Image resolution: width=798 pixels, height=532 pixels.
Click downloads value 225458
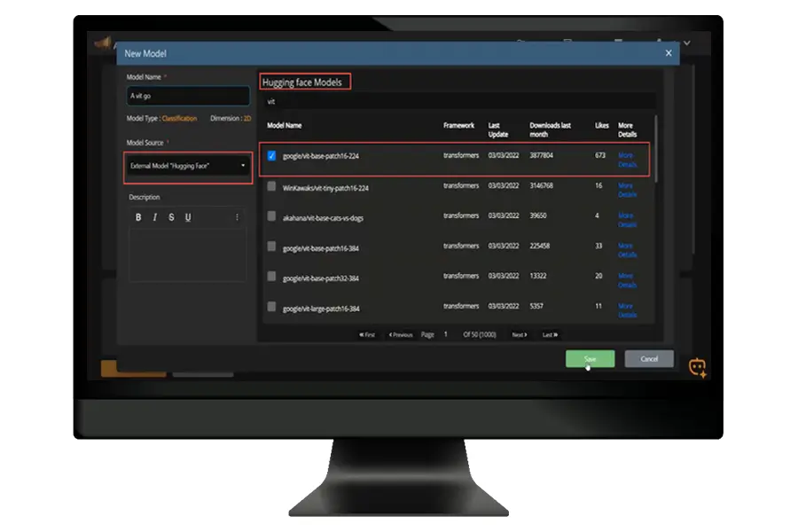[539, 246]
